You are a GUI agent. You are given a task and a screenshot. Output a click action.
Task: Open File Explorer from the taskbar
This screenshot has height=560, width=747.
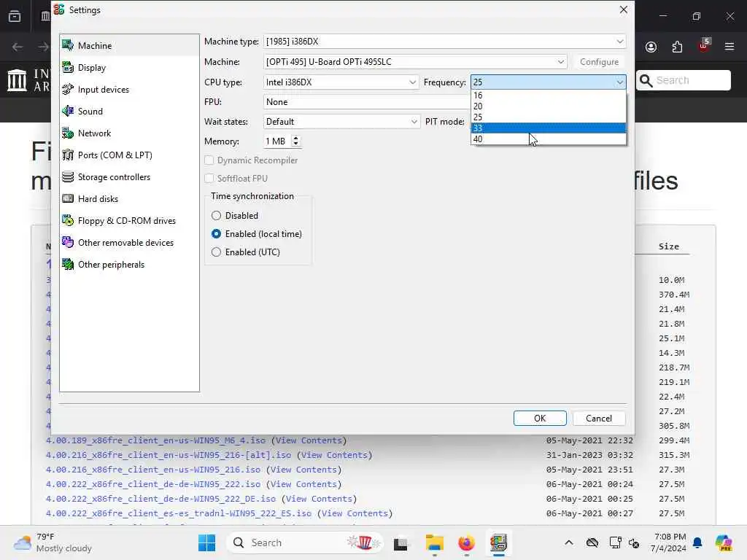point(435,542)
